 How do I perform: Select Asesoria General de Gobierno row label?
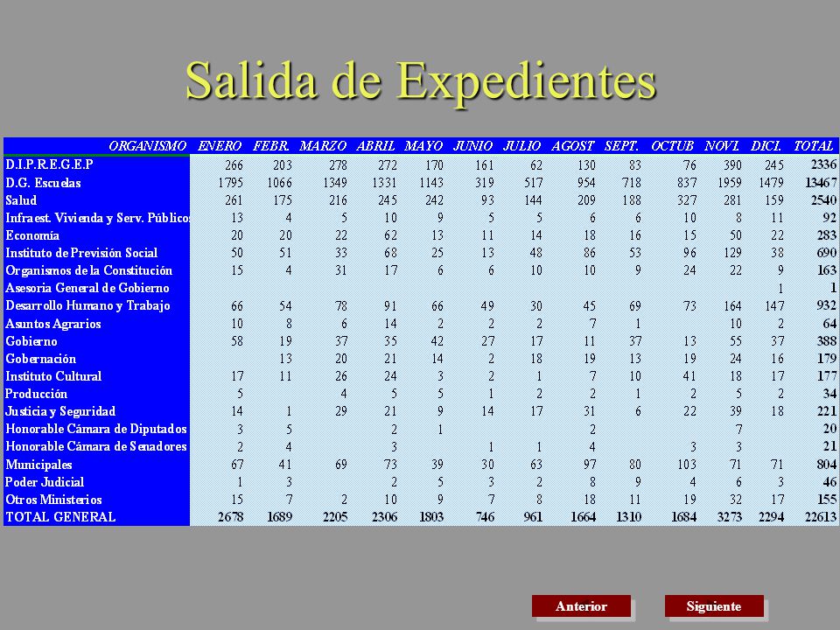tap(87, 288)
